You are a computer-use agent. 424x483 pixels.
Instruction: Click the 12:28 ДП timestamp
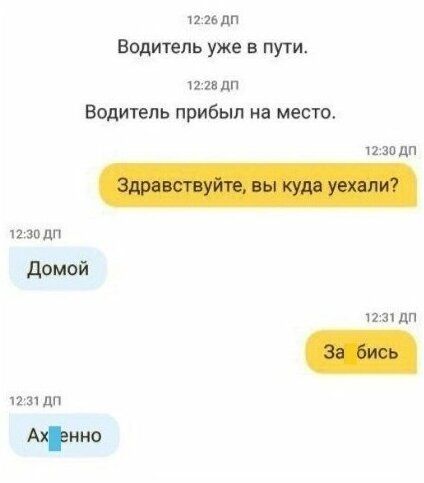click(213, 86)
